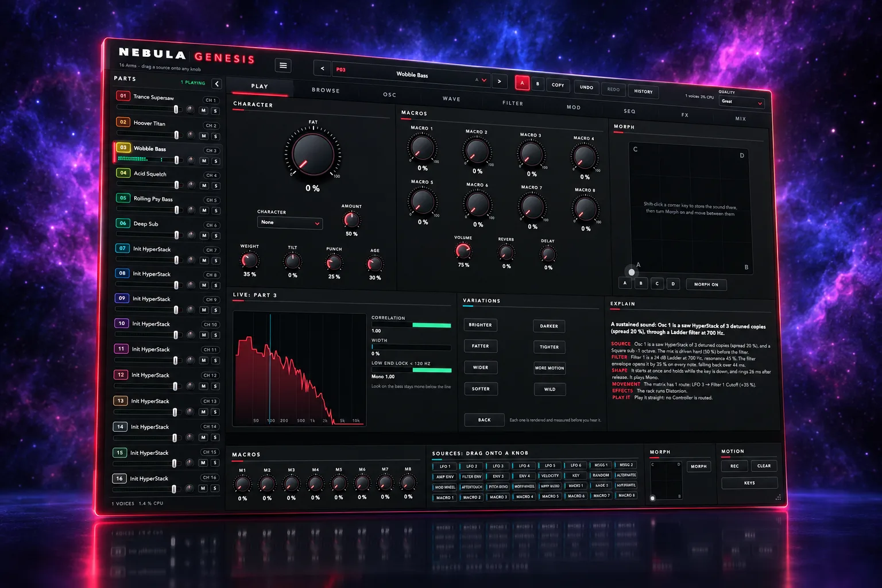Adjust the Macro 4 knob
Screen dimensions: 882x588
click(585, 157)
